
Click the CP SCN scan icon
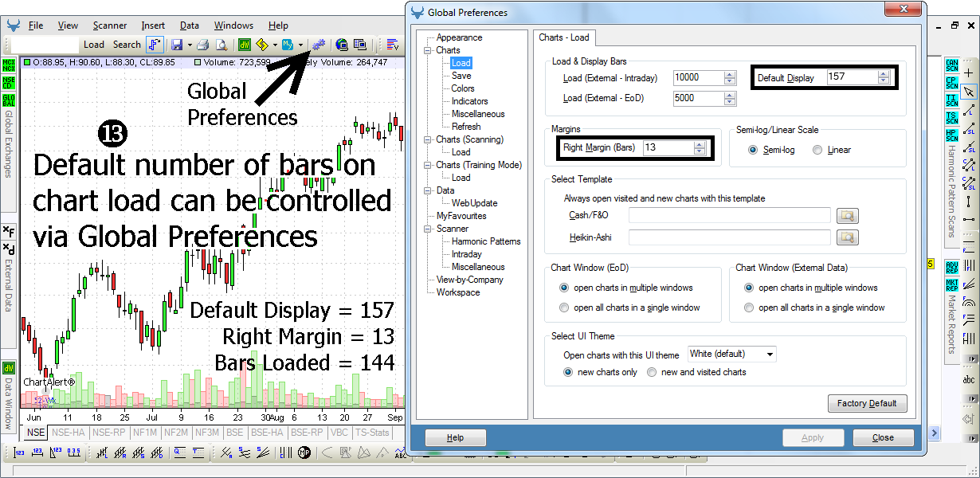point(951,83)
